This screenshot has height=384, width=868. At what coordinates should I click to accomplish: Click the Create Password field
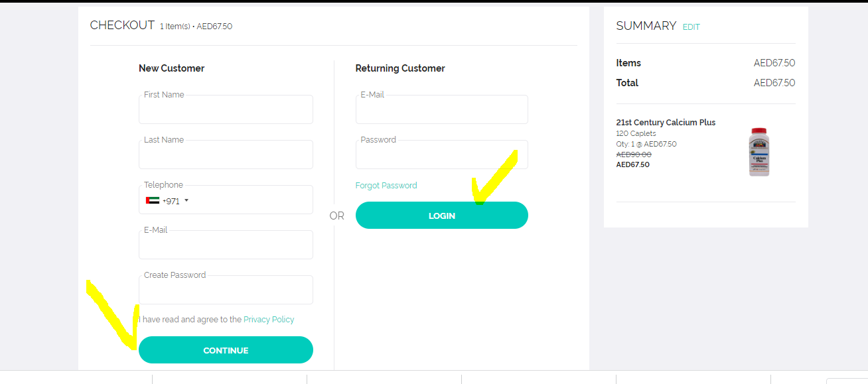tap(226, 291)
